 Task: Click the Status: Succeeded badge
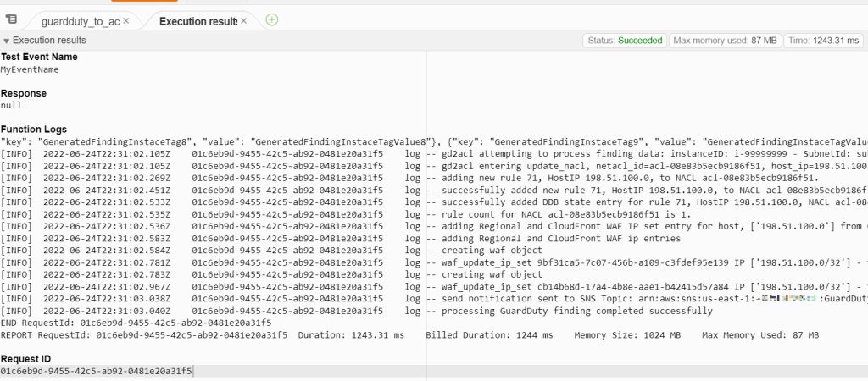(x=625, y=41)
